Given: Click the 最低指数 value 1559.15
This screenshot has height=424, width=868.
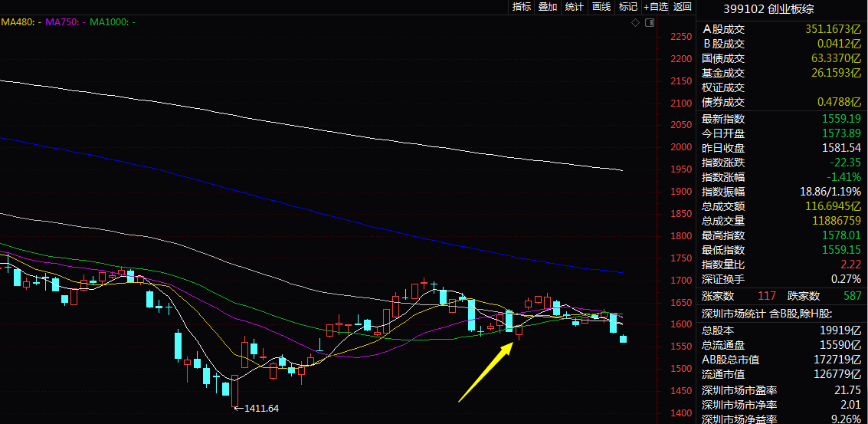Looking at the screenshot, I should click(x=842, y=250).
